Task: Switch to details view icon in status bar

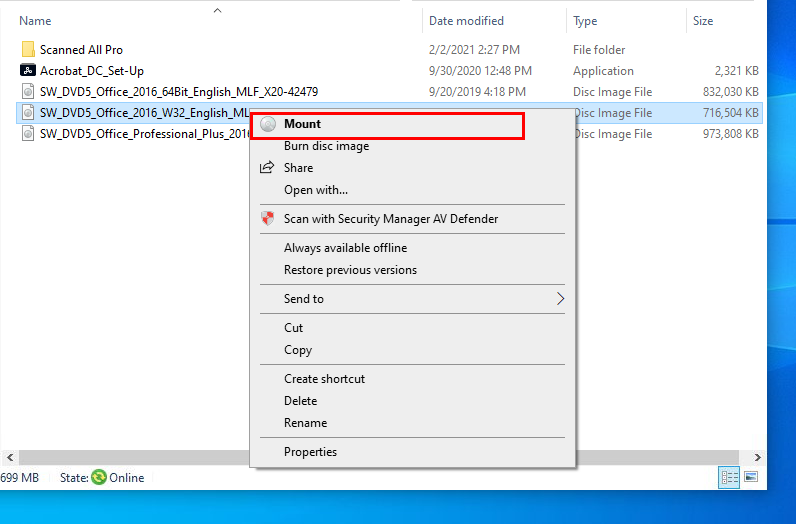Action: (x=729, y=477)
